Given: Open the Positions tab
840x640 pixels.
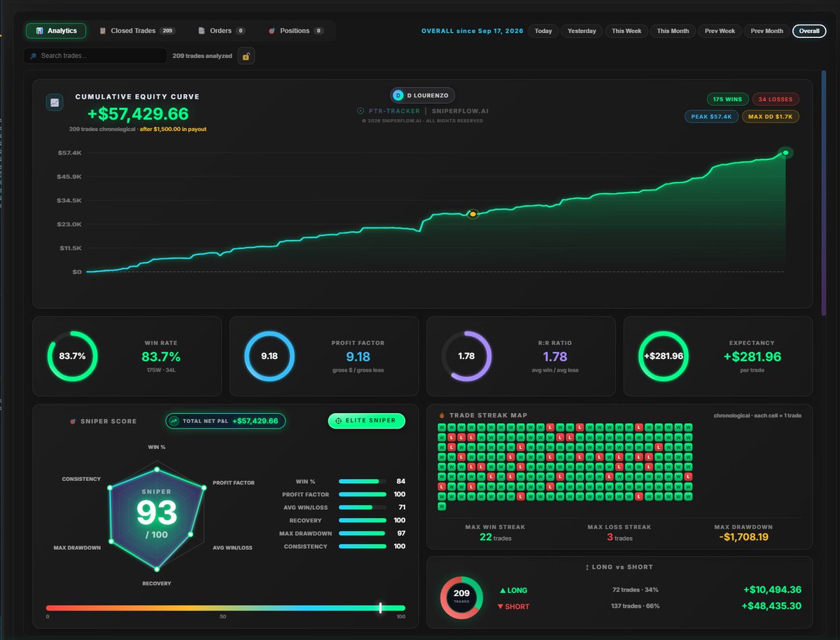Looking at the screenshot, I should click(296, 31).
